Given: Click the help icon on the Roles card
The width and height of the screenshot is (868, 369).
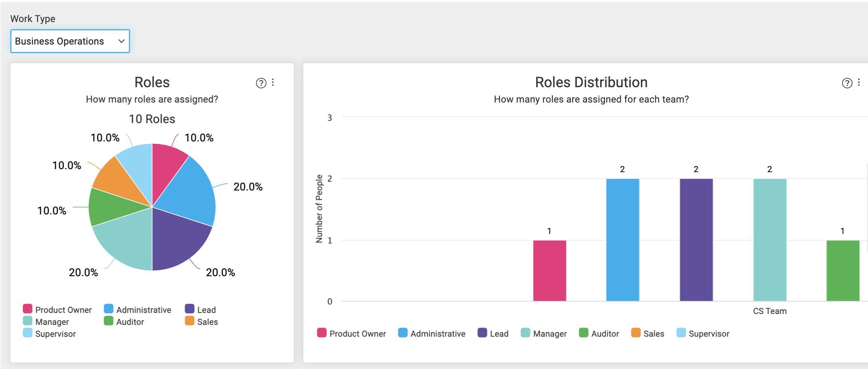Looking at the screenshot, I should click(x=261, y=83).
